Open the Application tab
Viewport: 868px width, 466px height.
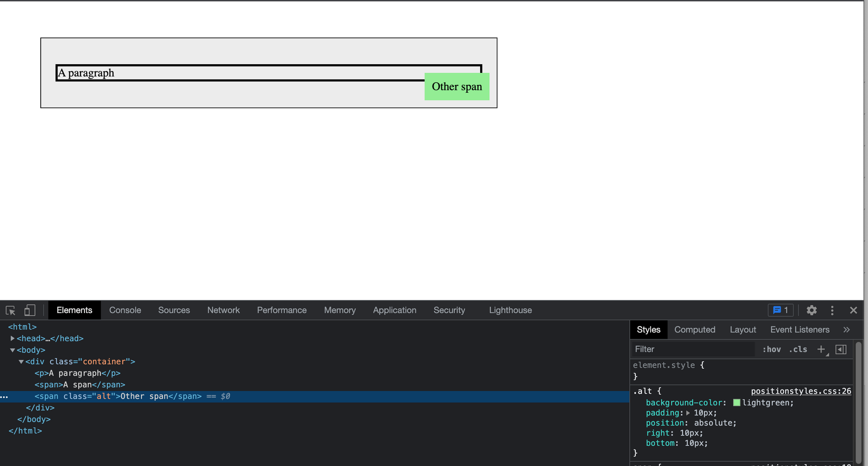[x=395, y=310]
